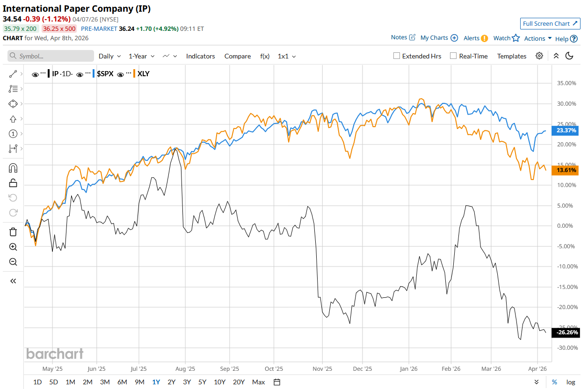
Task: Open the Daily frequency dropdown
Action: coord(110,56)
